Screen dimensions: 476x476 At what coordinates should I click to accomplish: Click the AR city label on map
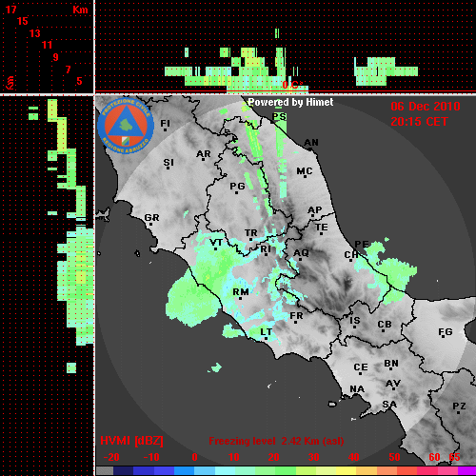204,154
